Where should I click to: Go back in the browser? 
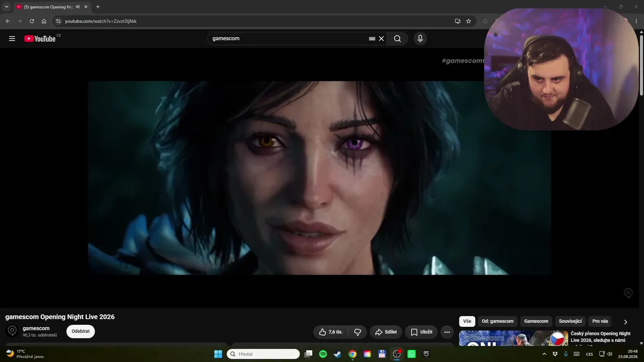[8, 21]
